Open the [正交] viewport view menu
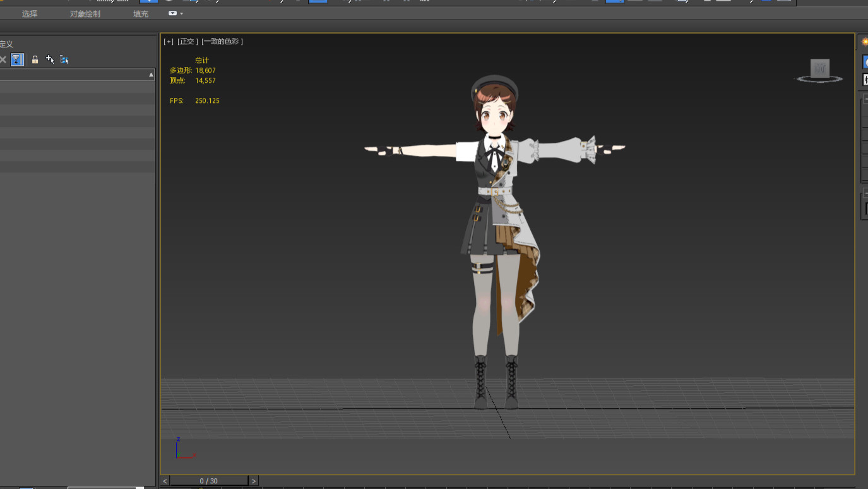Image resolution: width=868 pixels, height=489 pixels. pos(187,42)
